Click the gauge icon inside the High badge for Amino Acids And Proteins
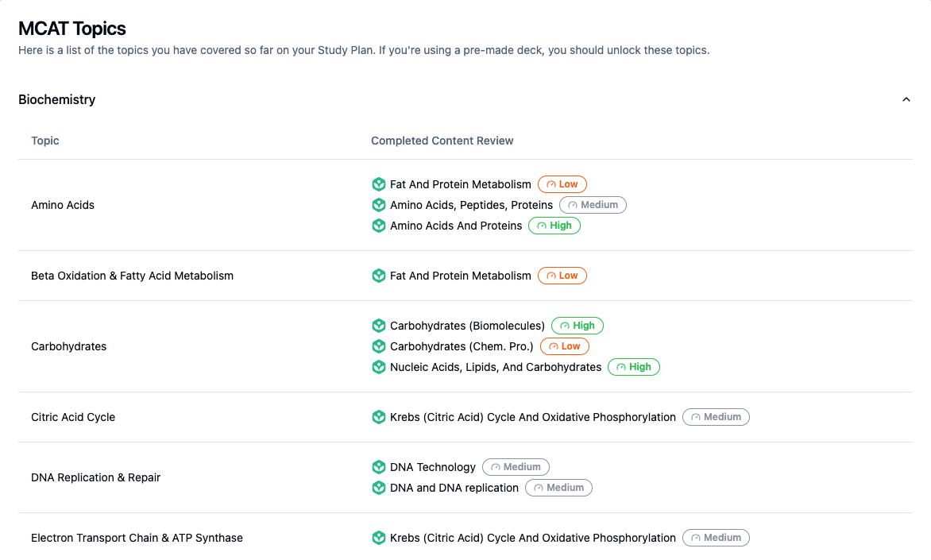The height and width of the screenshot is (560, 931). click(x=541, y=226)
